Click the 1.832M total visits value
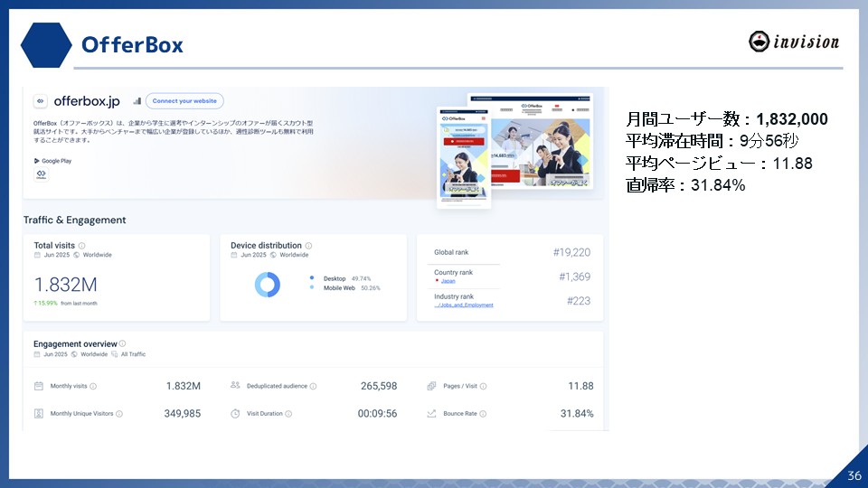Viewport: 868px width, 488px height. tap(65, 285)
